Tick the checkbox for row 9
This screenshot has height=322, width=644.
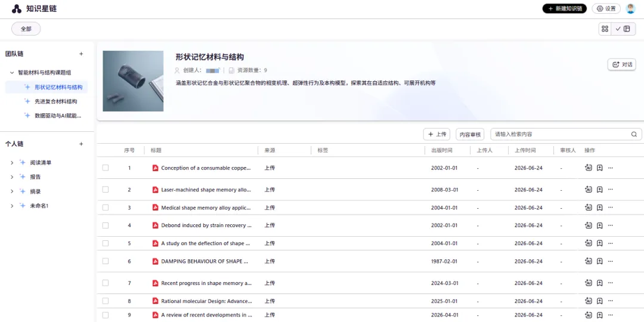(106, 315)
